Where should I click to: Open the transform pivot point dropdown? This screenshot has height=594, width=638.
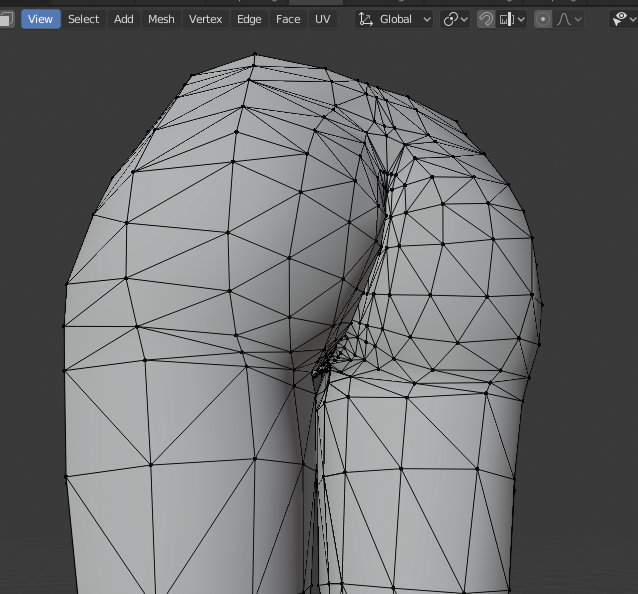point(456,19)
